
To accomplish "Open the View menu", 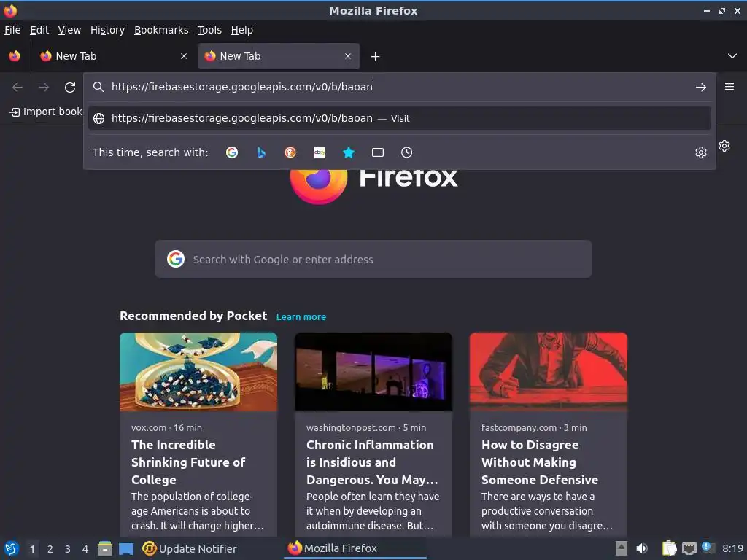I will coord(69,30).
